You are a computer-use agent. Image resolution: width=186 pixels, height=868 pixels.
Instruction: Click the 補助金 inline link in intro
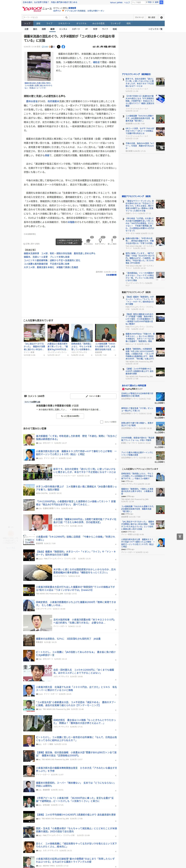pyautogui.click(x=96, y=62)
